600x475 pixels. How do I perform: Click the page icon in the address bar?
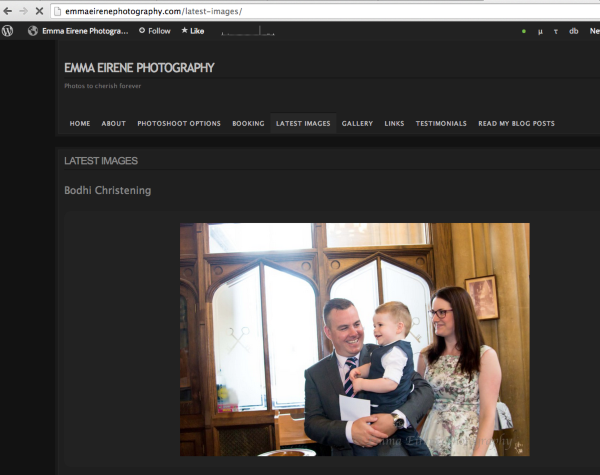point(57,11)
